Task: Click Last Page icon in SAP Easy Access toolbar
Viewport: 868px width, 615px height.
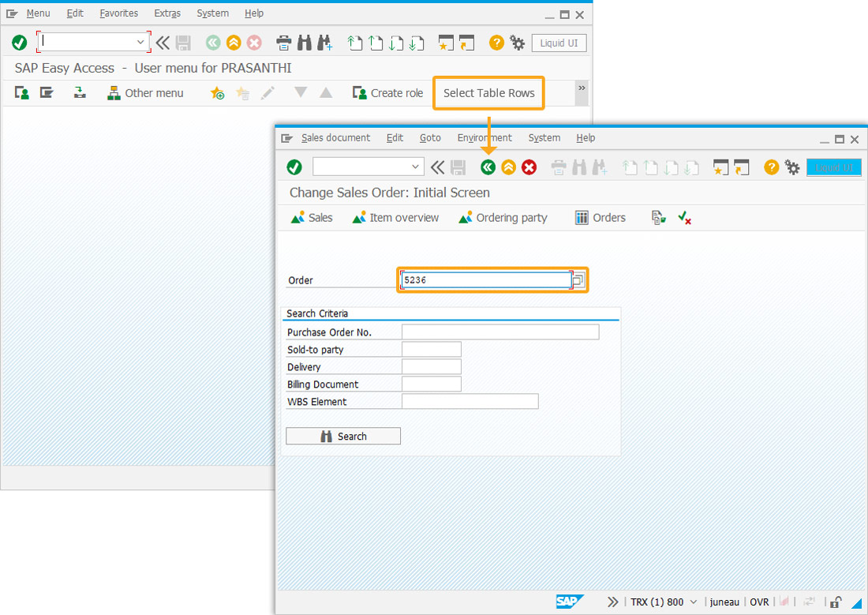Action: pyautogui.click(x=417, y=43)
